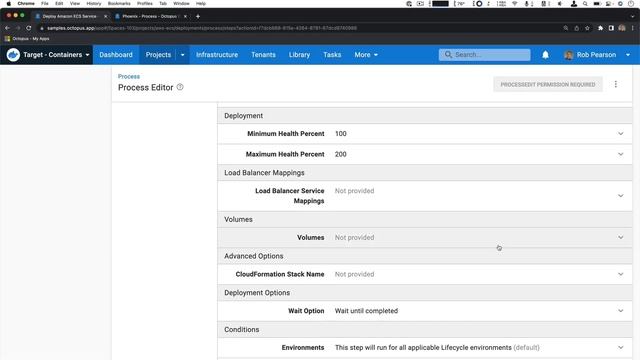Viewport: 640px width, 360px height.
Task: Click the Deployment Options section header
Action: 424,293
